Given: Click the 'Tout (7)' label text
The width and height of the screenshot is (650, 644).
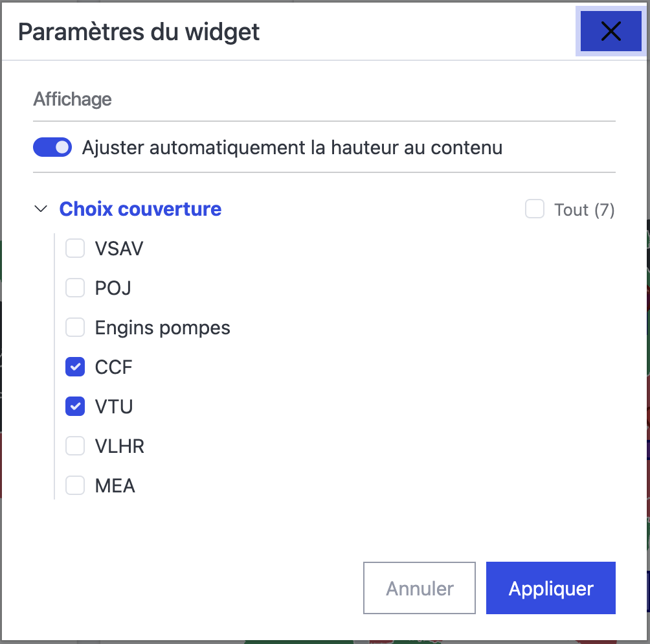Looking at the screenshot, I should [x=584, y=210].
